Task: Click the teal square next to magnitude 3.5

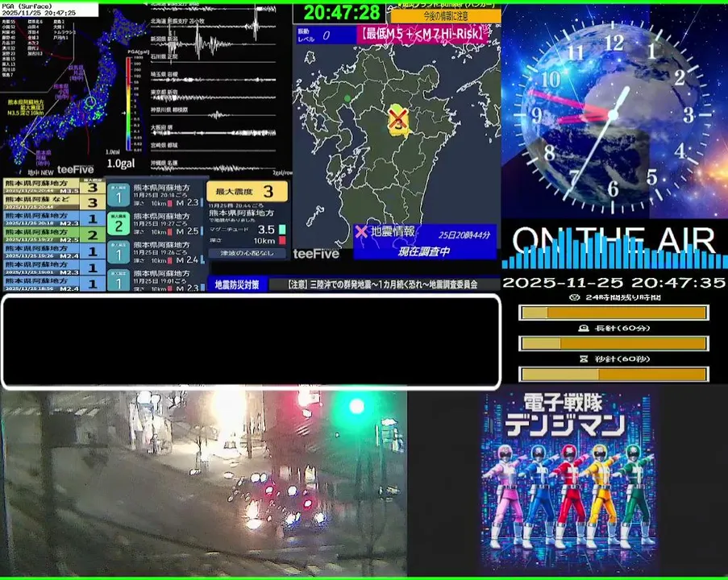Action: [282, 230]
